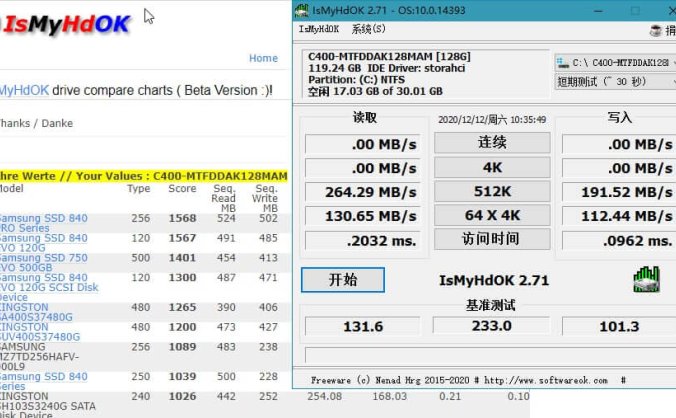Image resolution: width=676 pixels, height=418 pixels.
Task: Open the Samsung SSD 840 PRO Series link
Action: [43, 223]
